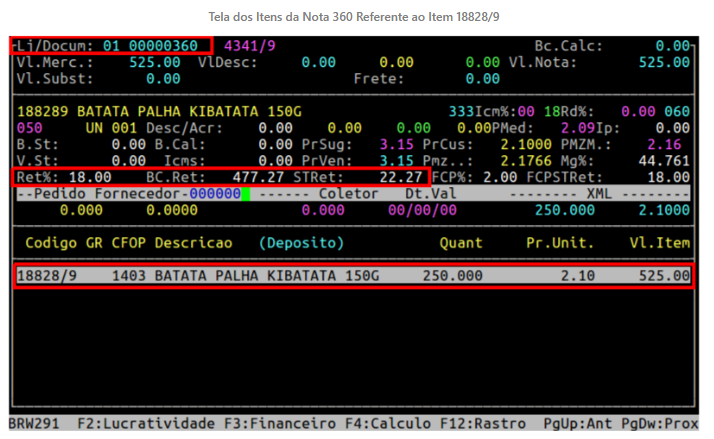714x439 pixels.
Task: Click the Descricao column header
Action: pyautogui.click(x=194, y=243)
